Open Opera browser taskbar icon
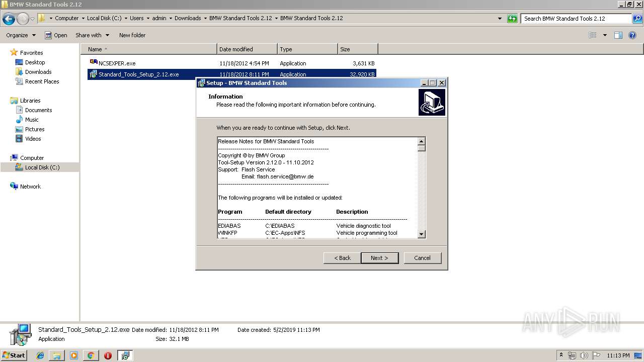This screenshot has height=362, width=644. (108, 355)
